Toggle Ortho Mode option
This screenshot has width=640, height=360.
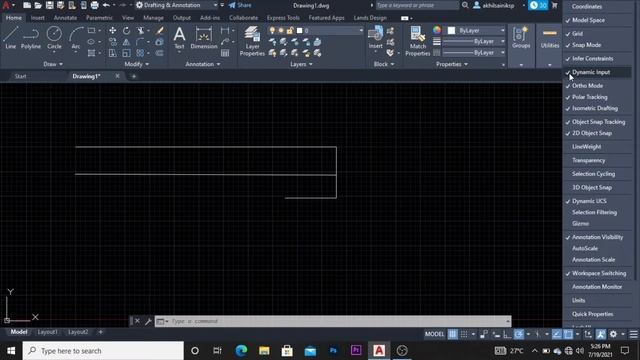tap(597, 86)
